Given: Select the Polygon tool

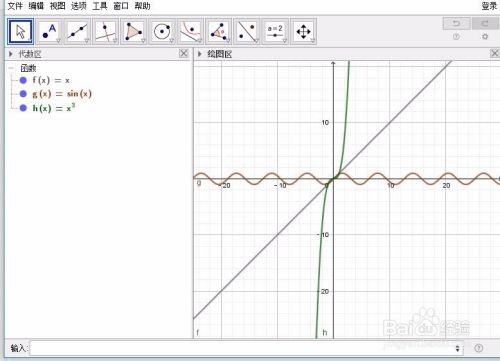Looking at the screenshot, I should (x=134, y=32).
